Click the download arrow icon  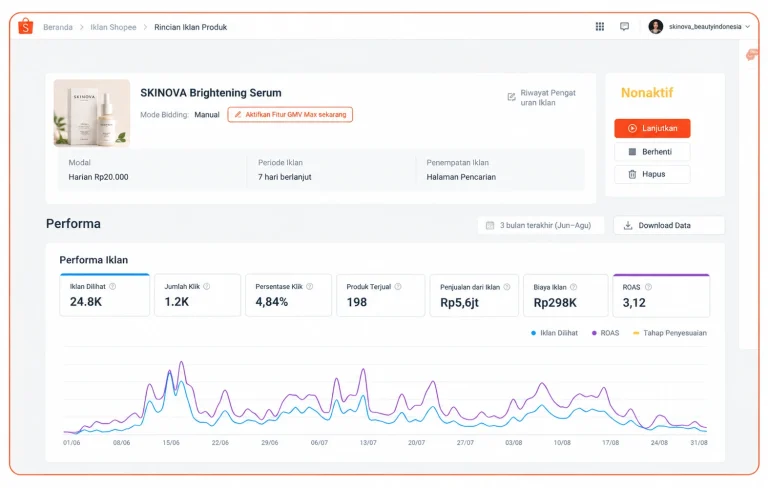coord(628,225)
